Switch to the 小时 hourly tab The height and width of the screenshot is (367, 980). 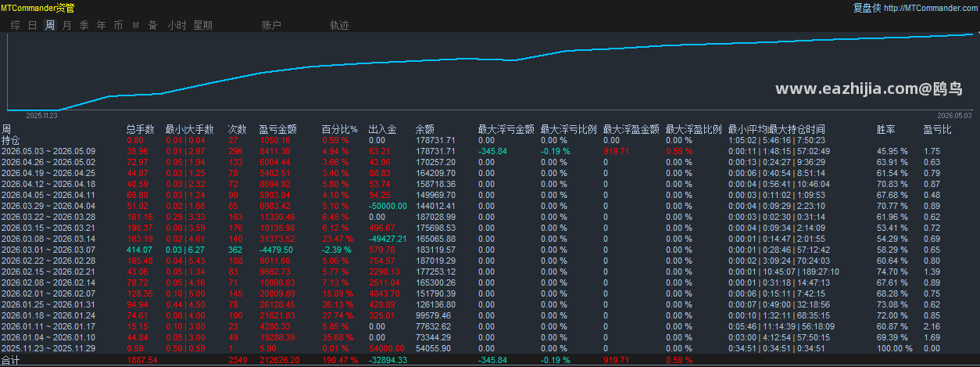[177, 25]
